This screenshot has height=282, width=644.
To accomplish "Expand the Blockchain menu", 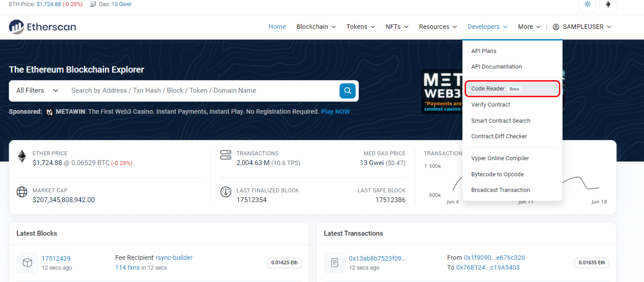I will (x=316, y=27).
